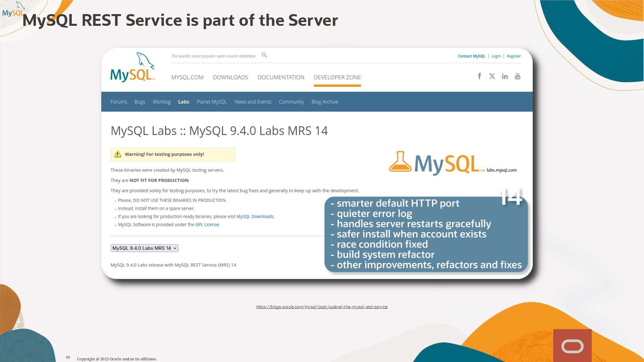Open the Contact MySQL link
This screenshot has height=362, width=644.
point(471,56)
